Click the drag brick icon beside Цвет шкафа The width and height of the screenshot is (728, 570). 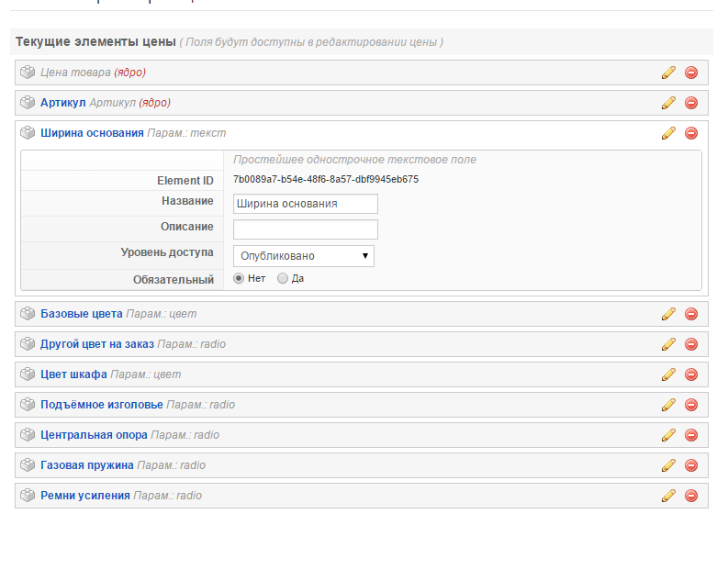pyautogui.click(x=28, y=374)
